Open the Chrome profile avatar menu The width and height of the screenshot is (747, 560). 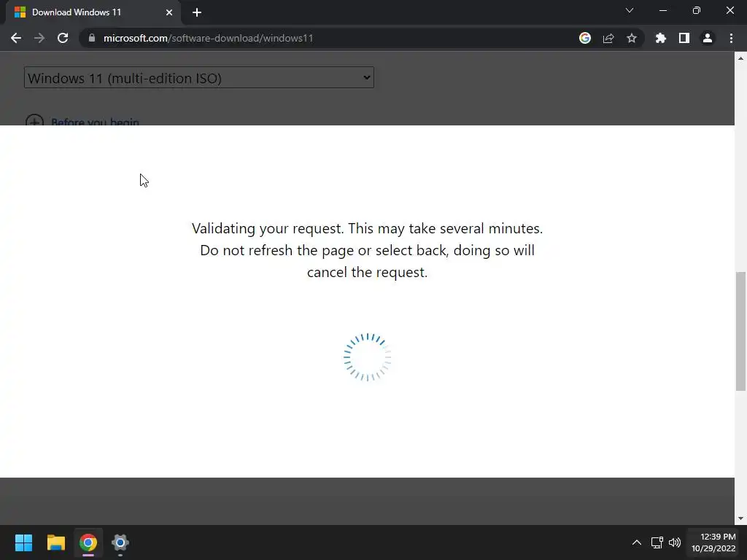pos(708,38)
